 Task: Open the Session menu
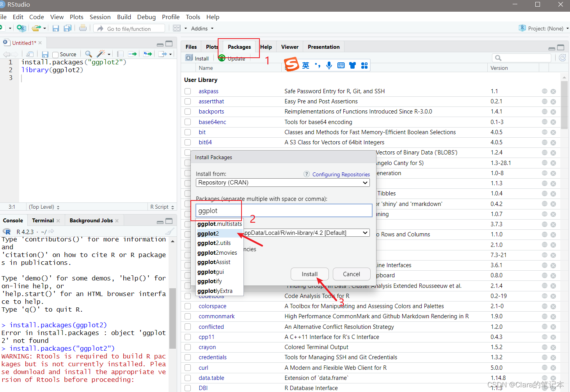pos(100,17)
